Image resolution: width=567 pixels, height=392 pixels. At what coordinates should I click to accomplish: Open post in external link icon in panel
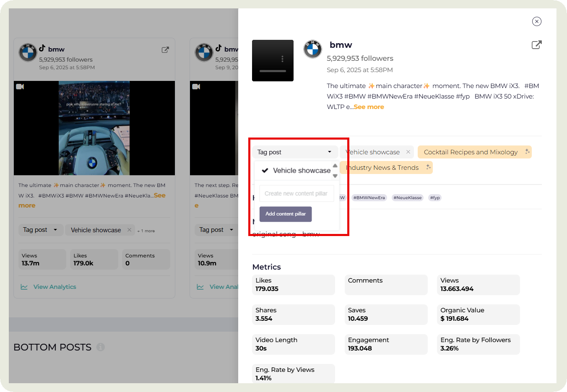(x=536, y=45)
